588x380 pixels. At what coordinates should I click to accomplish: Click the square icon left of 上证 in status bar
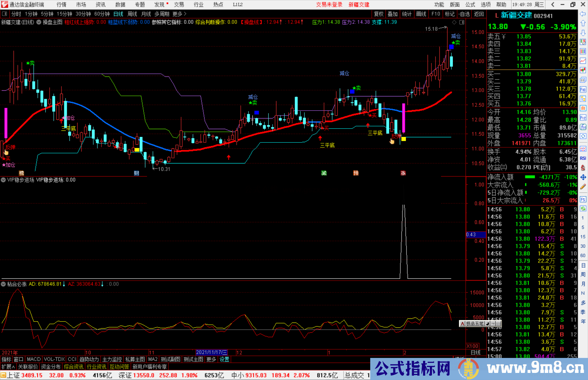pos(3,375)
